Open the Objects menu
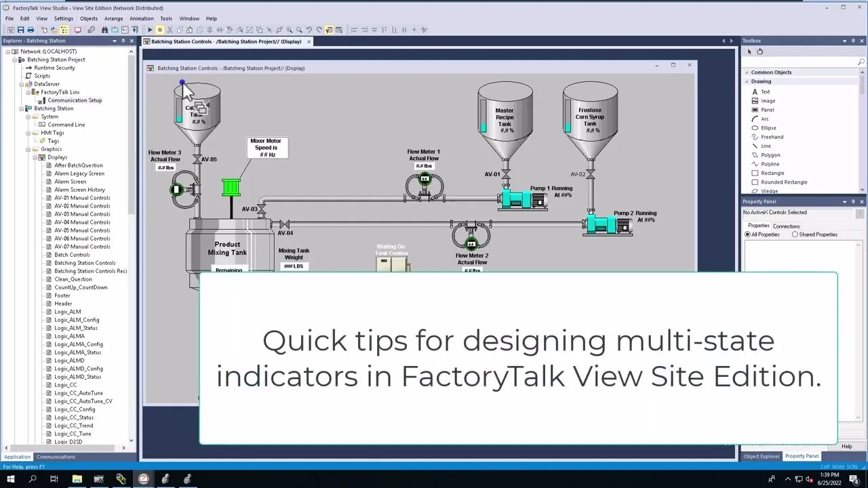The width and height of the screenshot is (868, 488). click(x=89, y=18)
